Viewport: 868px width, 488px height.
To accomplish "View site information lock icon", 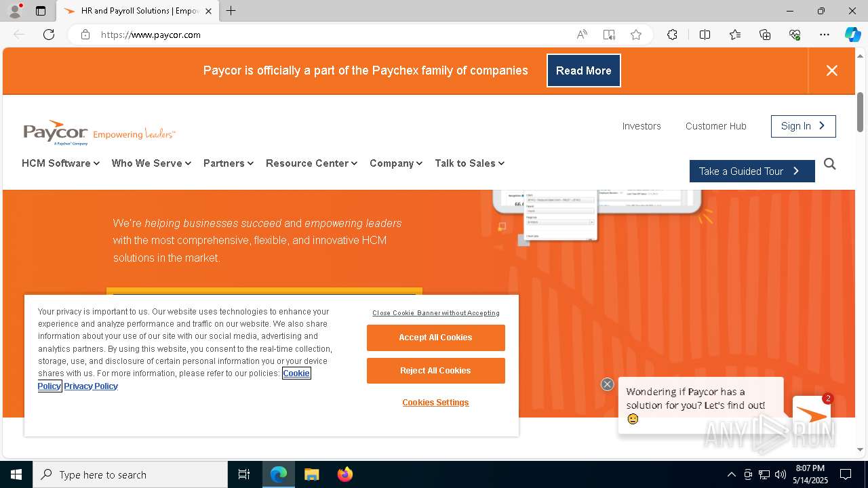I will pos(85,35).
